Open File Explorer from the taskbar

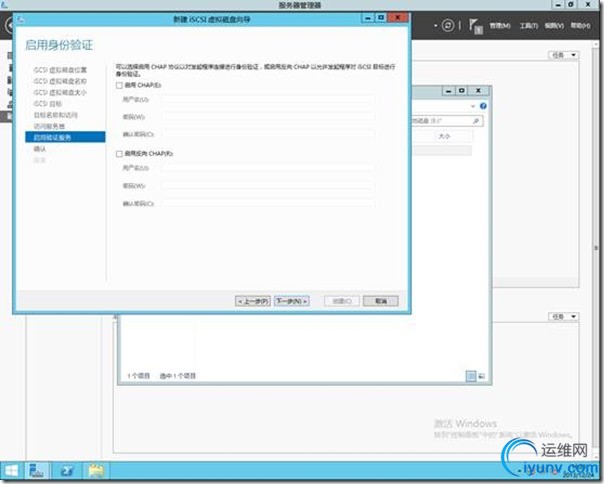(x=96, y=471)
